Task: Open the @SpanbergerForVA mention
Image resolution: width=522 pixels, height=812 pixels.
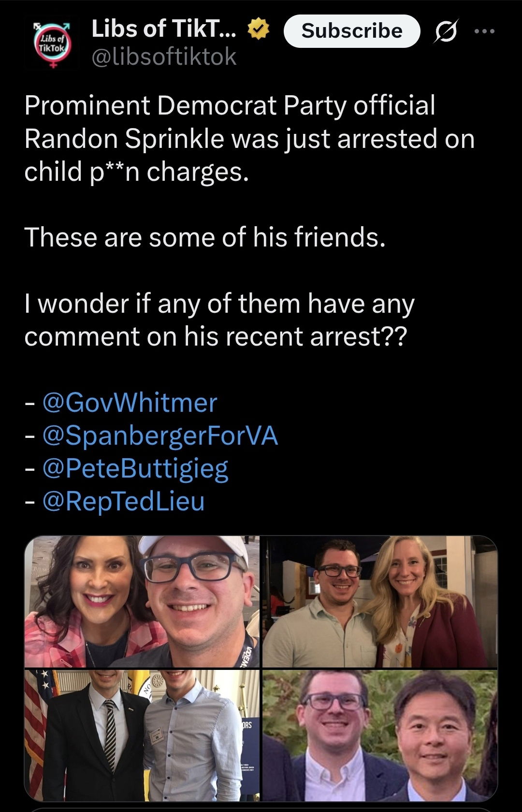Action: coord(160,435)
